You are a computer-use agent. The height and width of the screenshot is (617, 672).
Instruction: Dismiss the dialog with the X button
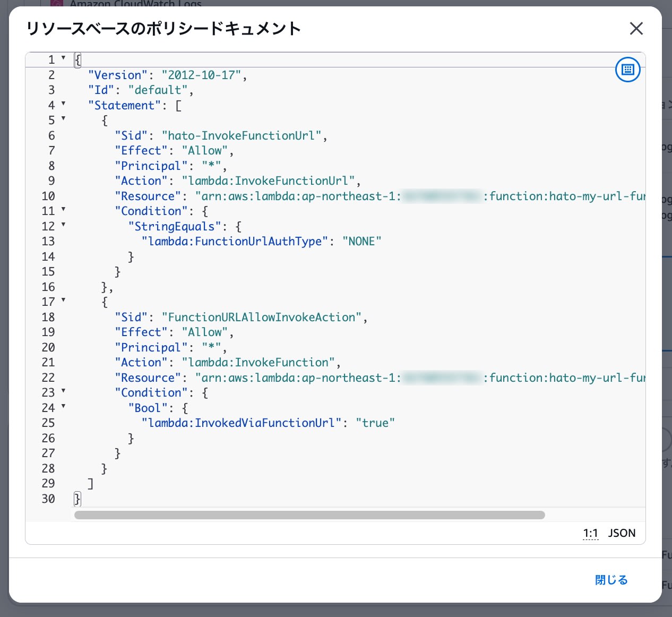pos(636,29)
